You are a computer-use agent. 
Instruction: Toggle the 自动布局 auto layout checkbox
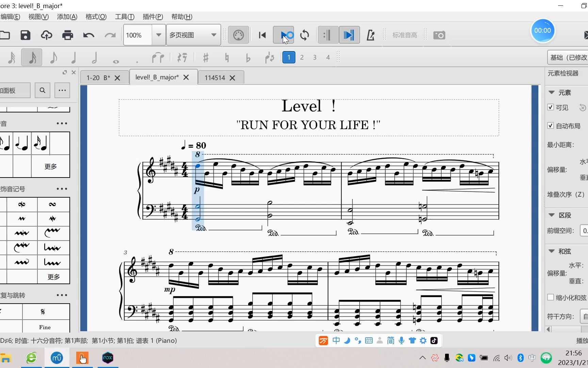pyautogui.click(x=551, y=125)
